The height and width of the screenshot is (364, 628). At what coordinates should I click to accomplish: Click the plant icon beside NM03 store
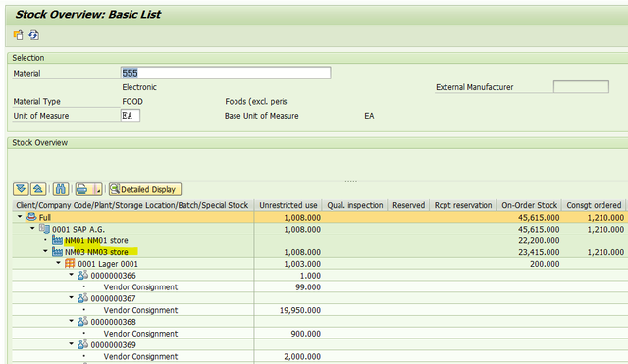click(x=57, y=252)
